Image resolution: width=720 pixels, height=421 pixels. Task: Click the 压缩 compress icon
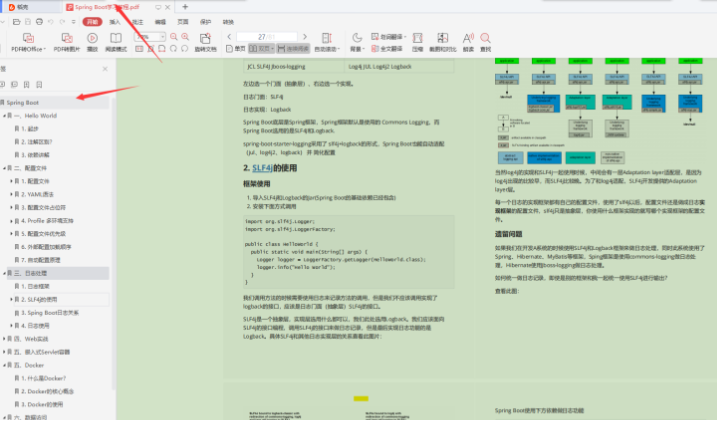pyautogui.click(x=417, y=39)
